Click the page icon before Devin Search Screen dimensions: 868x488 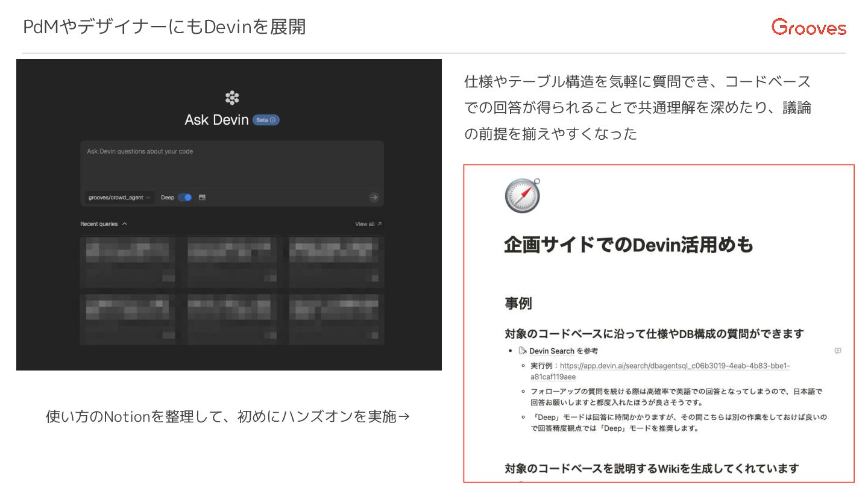coord(523,351)
